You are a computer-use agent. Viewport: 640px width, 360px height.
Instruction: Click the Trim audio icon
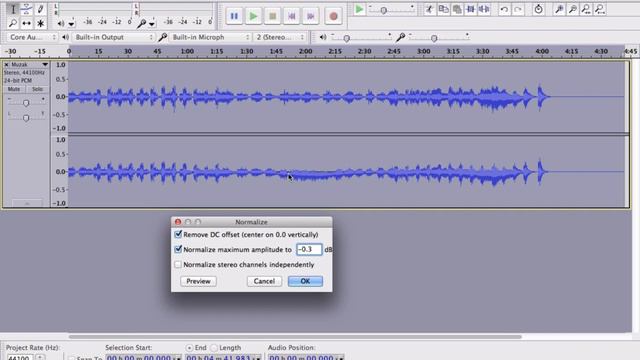(x=471, y=9)
